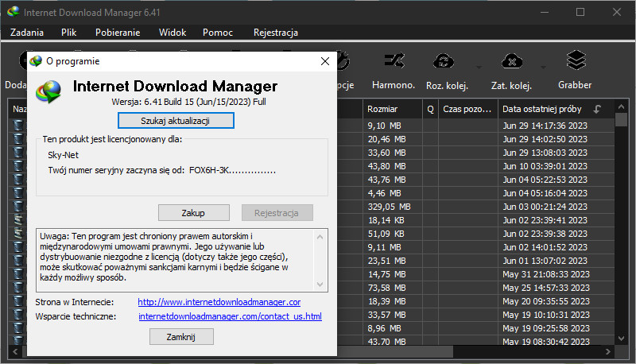Viewport: 636px width, 364px height.
Task: Open the Harmono. scheduler toolbar icon
Action: click(x=394, y=62)
